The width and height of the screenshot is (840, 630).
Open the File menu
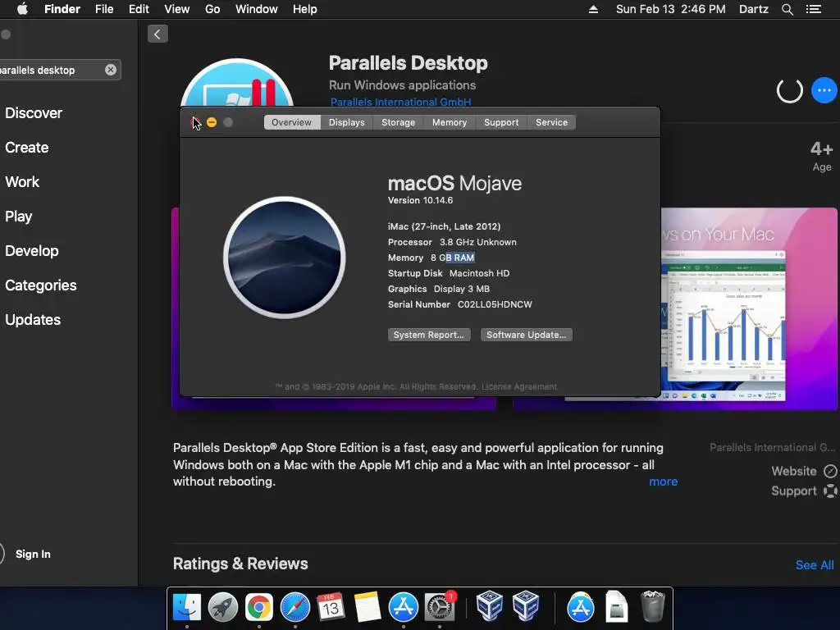tap(104, 9)
